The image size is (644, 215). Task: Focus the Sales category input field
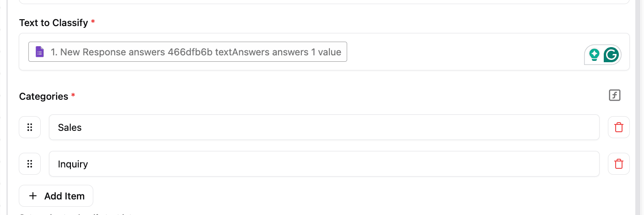[324, 127]
